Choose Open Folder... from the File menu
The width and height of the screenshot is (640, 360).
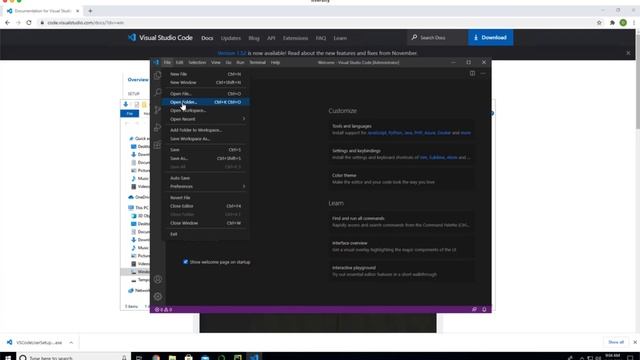[x=207, y=102]
